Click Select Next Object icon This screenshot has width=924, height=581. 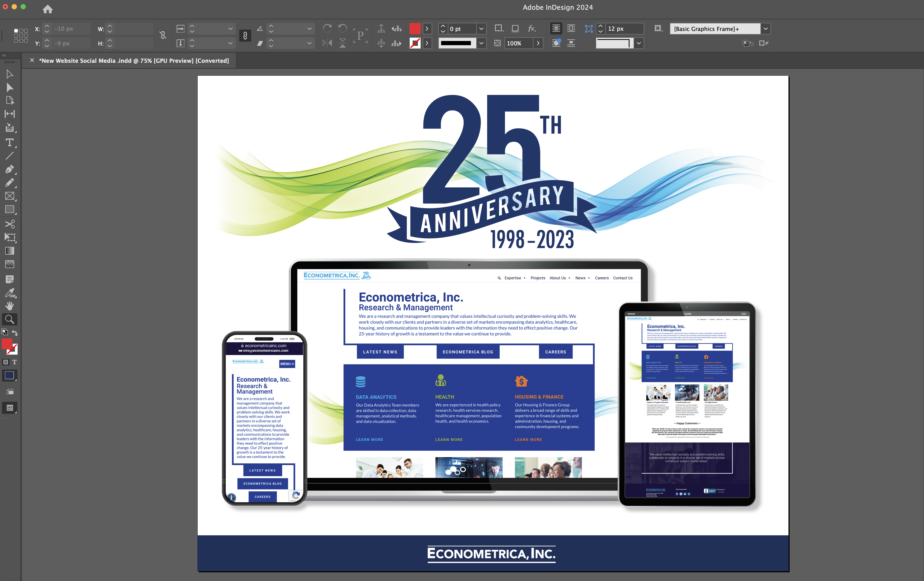coord(397,43)
